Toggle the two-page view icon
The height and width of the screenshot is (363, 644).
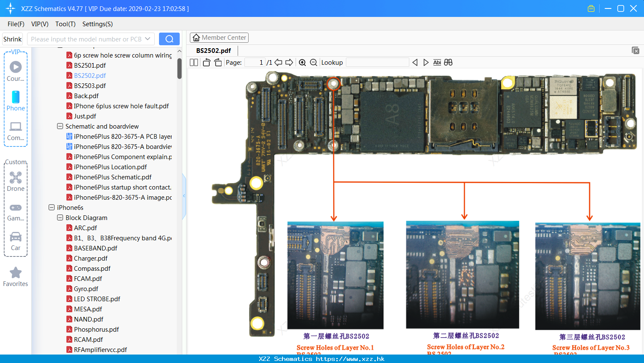(x=194, y=63)
